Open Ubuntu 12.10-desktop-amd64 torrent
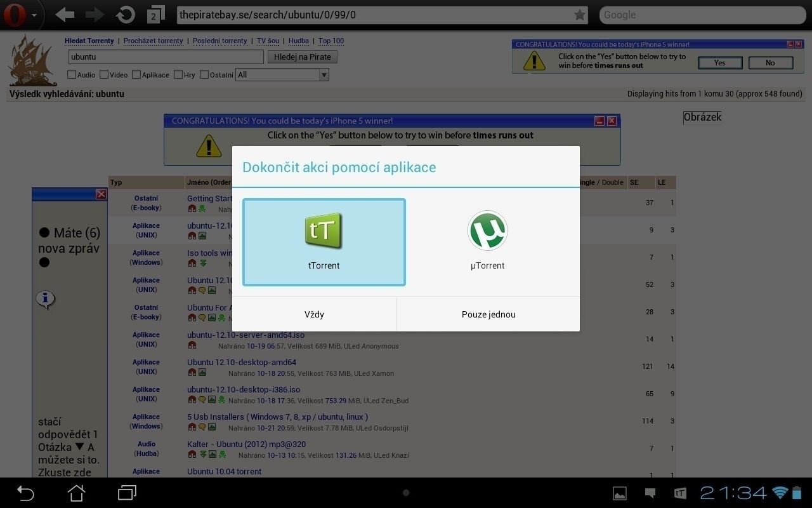 242,362
